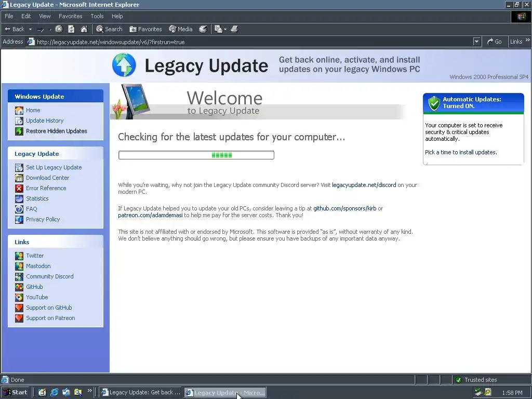532x399 pixels.
Task: Click the Forward arrow toolbar button
Action: 41,29
